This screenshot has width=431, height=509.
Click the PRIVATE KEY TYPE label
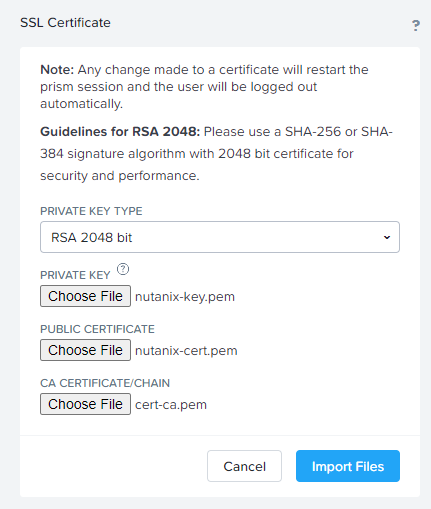pyautogui.click(x=91, y=211)
